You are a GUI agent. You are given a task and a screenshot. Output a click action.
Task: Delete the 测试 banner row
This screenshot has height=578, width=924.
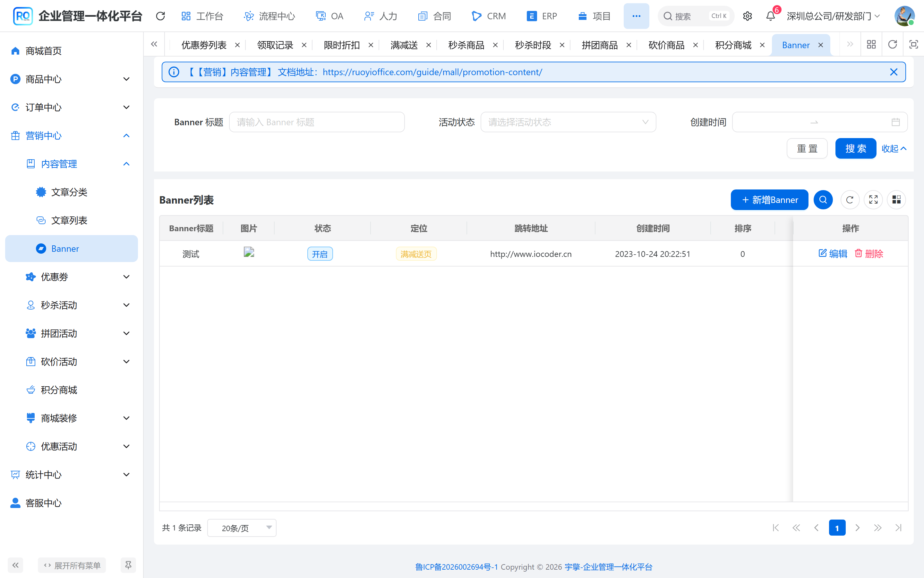[x=868, y=253]
